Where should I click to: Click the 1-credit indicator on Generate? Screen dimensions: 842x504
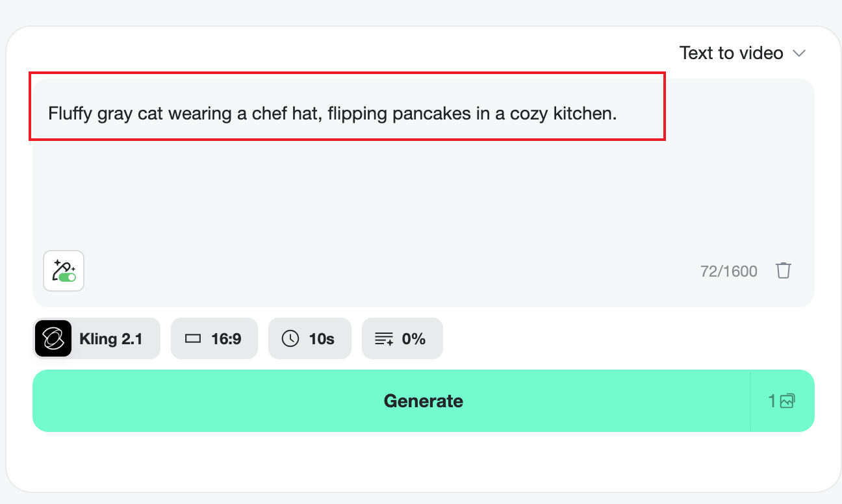pos(778,401)
